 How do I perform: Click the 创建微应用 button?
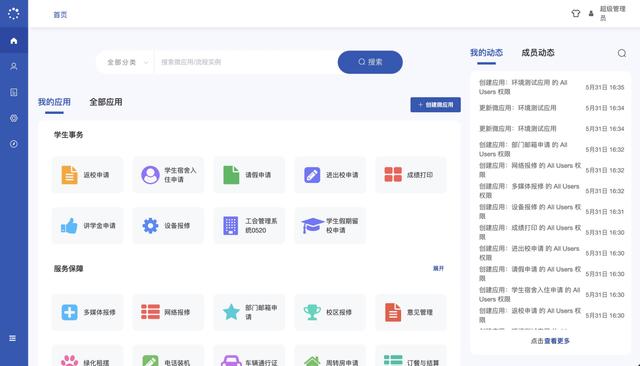click(436, 105)
